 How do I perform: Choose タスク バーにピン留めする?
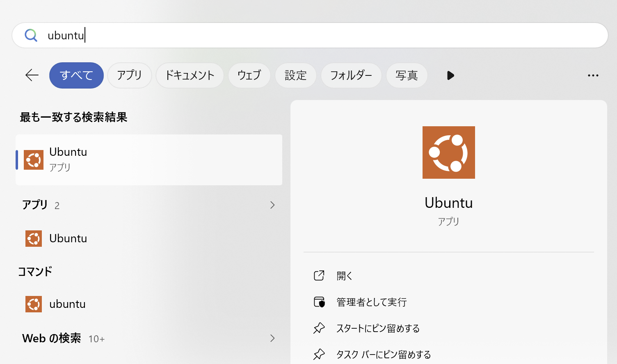384,355
